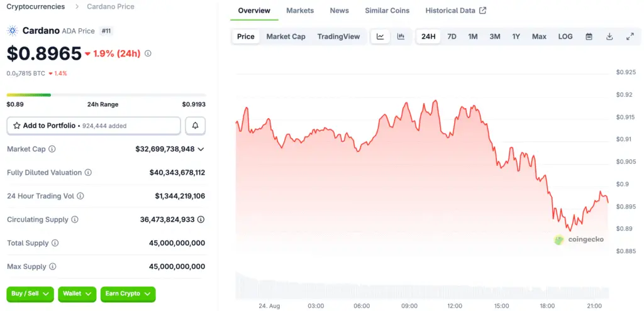644x311 pixels.
Task: Click the $32,699,738,948 market cap value
Action: tap(165, 149)
